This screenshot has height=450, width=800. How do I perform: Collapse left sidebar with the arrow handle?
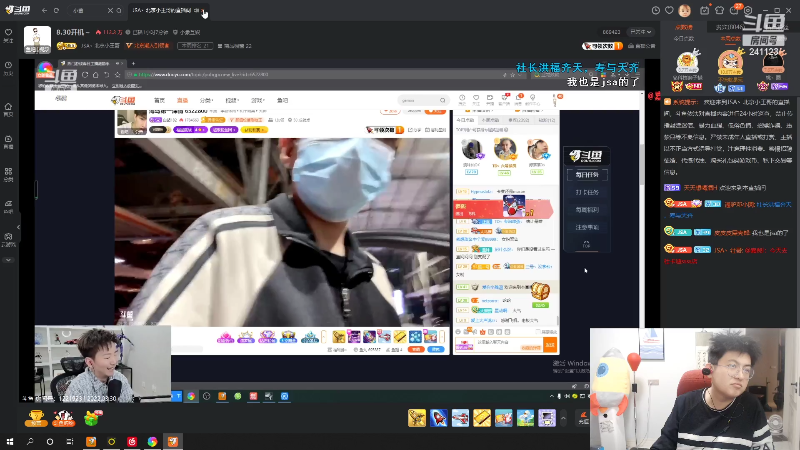click(x=18, y=227)
